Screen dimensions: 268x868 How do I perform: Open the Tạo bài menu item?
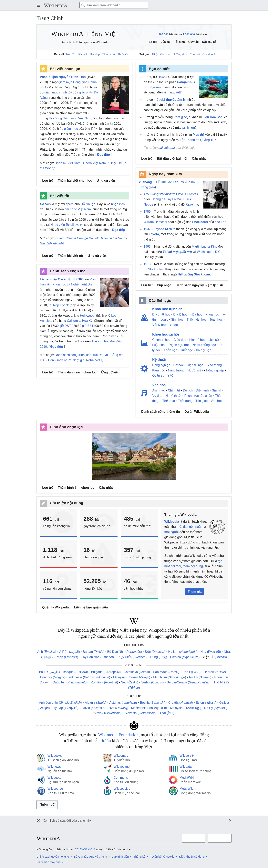click(x=152, y=42)
